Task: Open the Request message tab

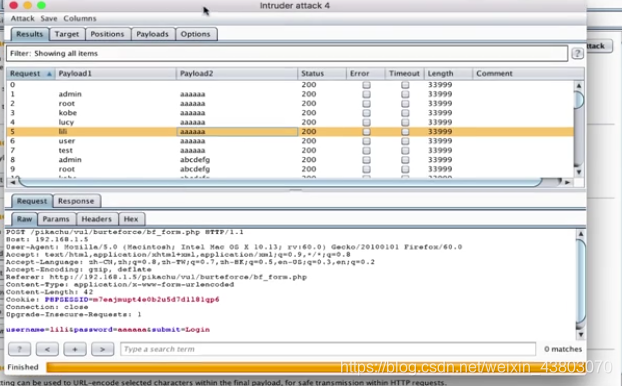Action: 32,201
